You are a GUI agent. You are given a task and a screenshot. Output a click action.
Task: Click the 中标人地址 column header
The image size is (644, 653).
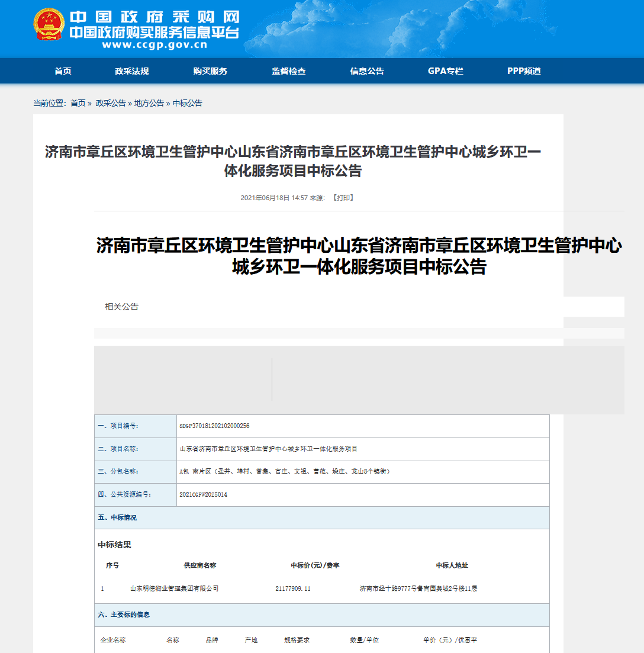452,565
